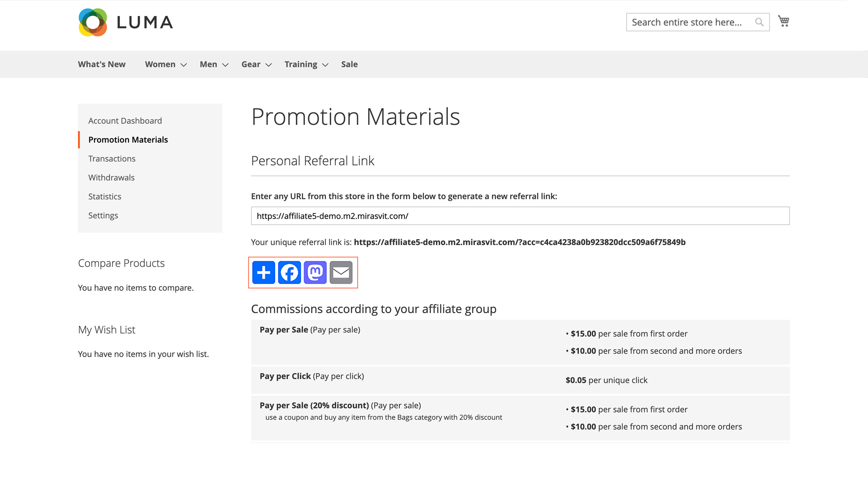Expand the Women menu chevron
The height and width of the screenshot is (492, 868).
pyautogui.click(x=184, y=65)
